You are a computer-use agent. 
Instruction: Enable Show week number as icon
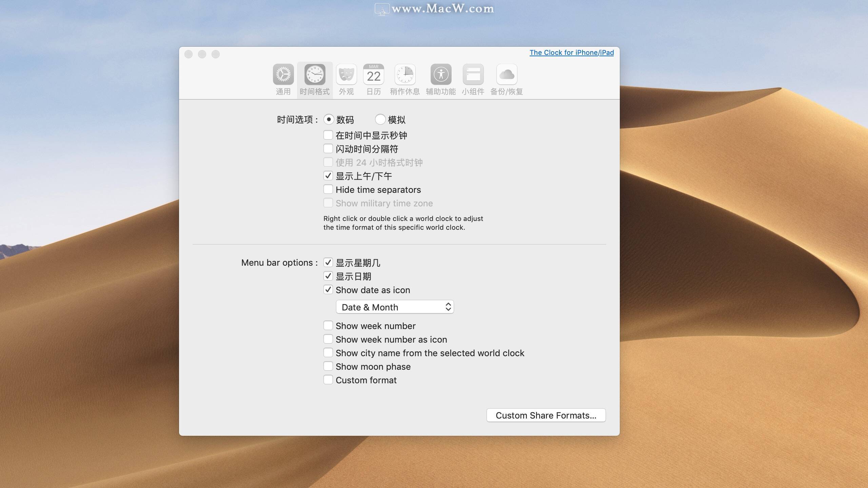click(328, 339)
